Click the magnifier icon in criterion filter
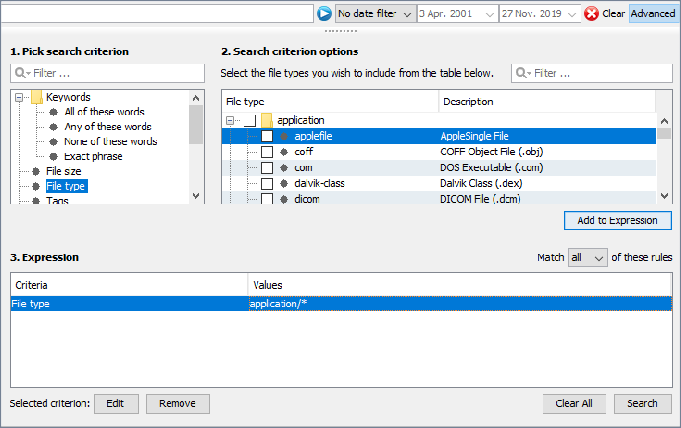681x428 pixels. click(22, 73)
